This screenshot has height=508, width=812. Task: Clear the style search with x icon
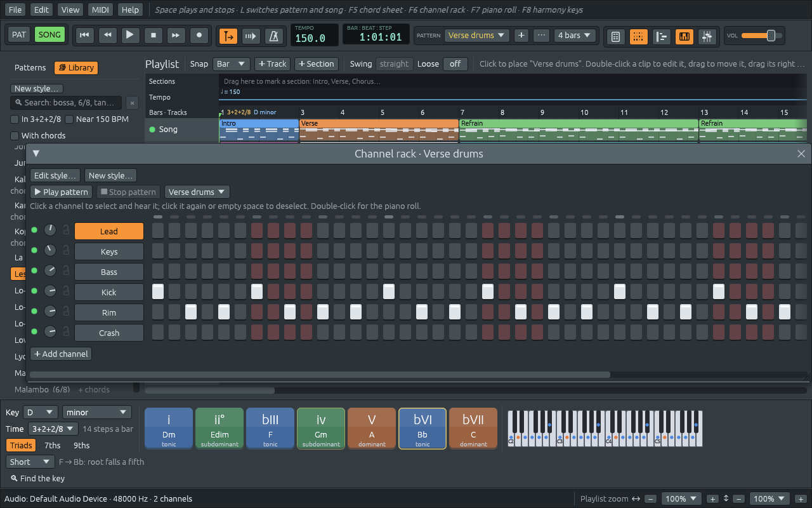(x=132, y=103)
